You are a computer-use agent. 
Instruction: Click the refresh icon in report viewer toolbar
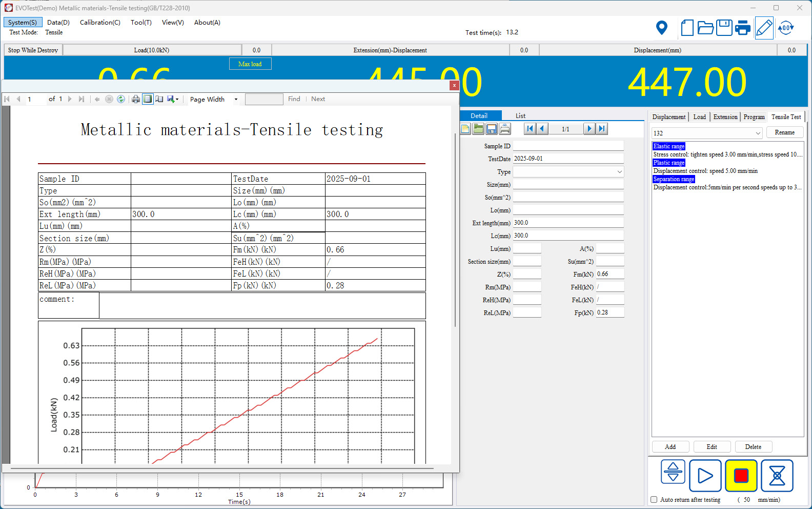[121, 99]
